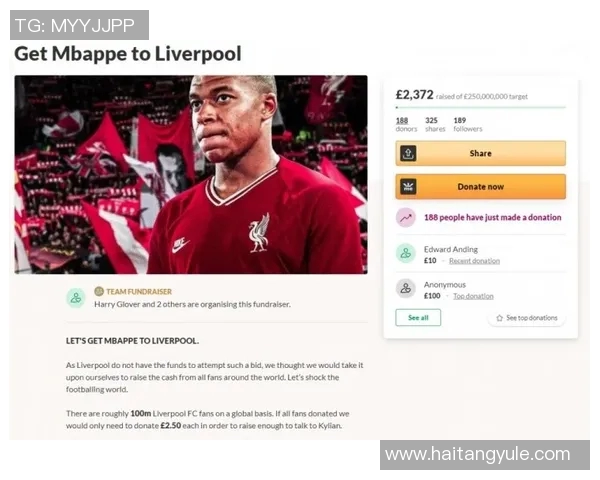Screen dimensions: 600x480
Task: Click the Team Fundraiser badge icon
Action: coord(99,292)
